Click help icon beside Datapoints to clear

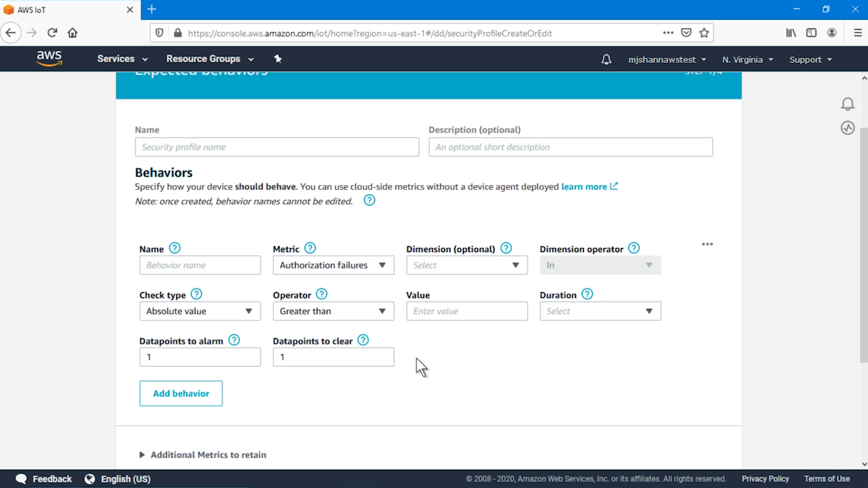coord(363,340)
